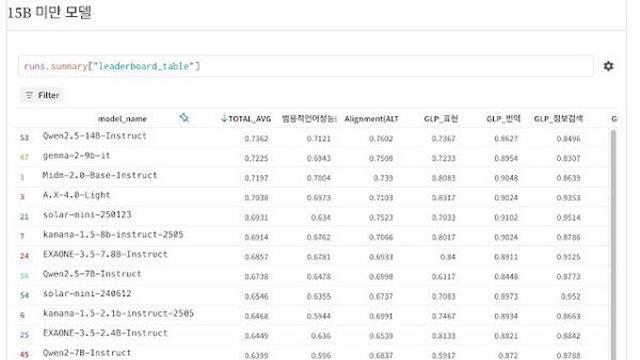Click the TOTAL_AVG sort arrow icon
Screen dimensions: 640x360
pyautogui.click(x=224, y=118)
